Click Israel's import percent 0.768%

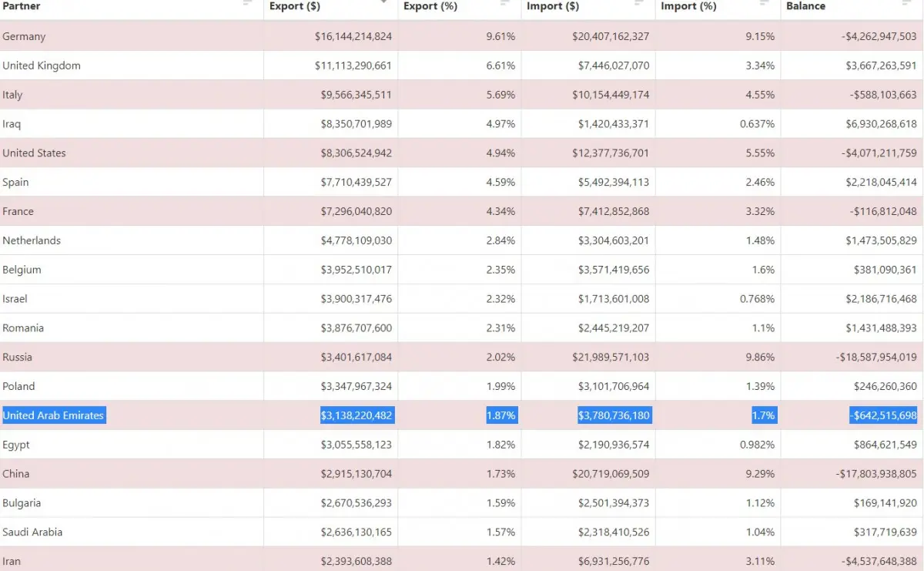758,298
